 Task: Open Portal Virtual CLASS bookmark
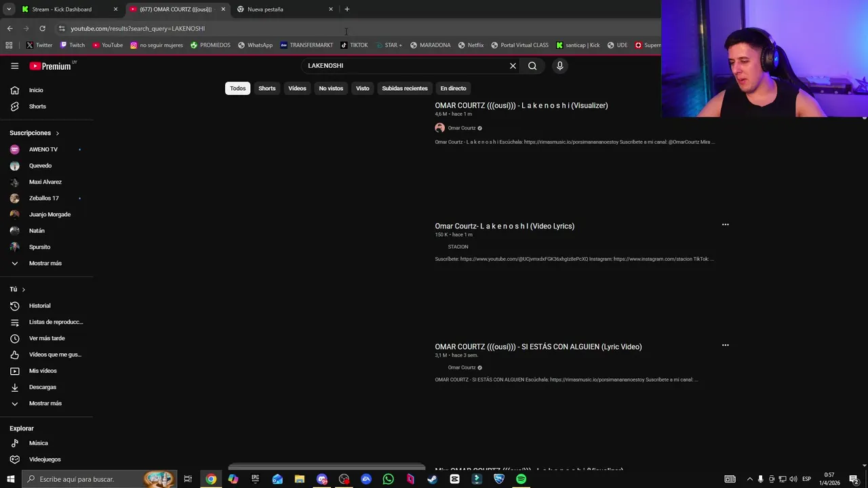point(519,45)
